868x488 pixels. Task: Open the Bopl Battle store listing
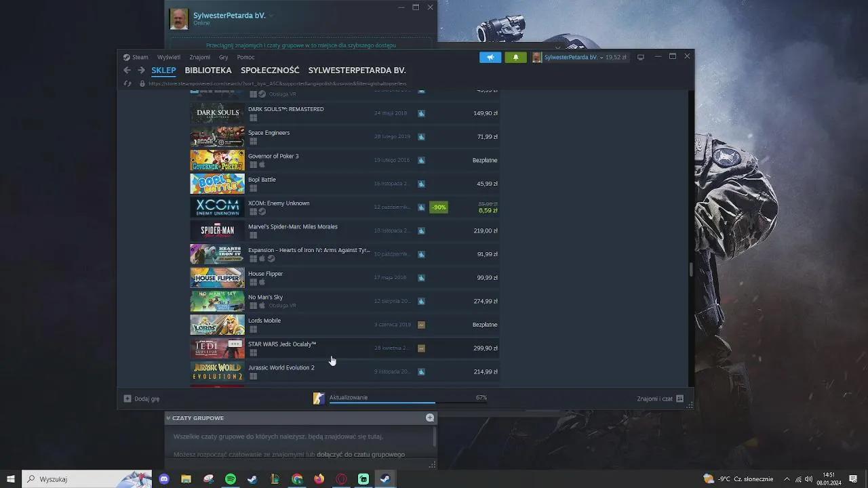tap(344, 184)
